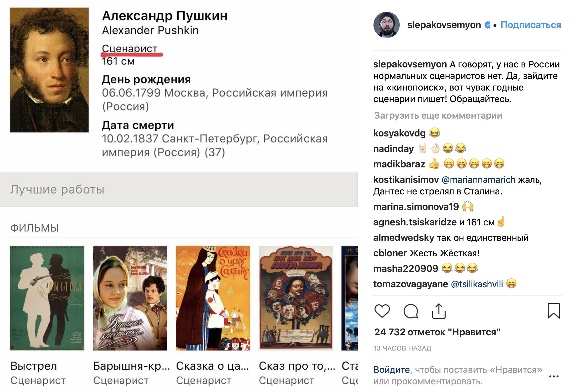Open the Сказка о царе Салтане poster

(213, 298)
